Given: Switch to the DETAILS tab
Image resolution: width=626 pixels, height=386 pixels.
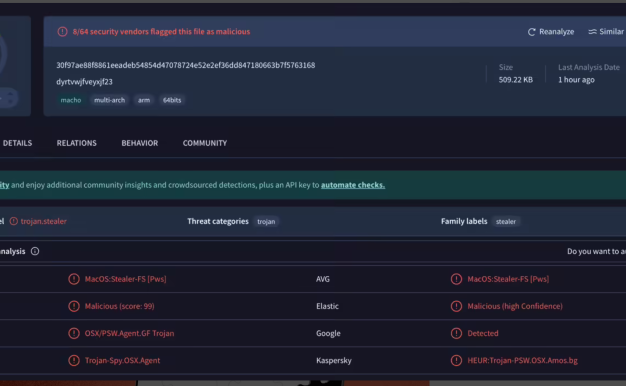Looking at the screenshot, I should pyautogui.click(x=17, y=143).
